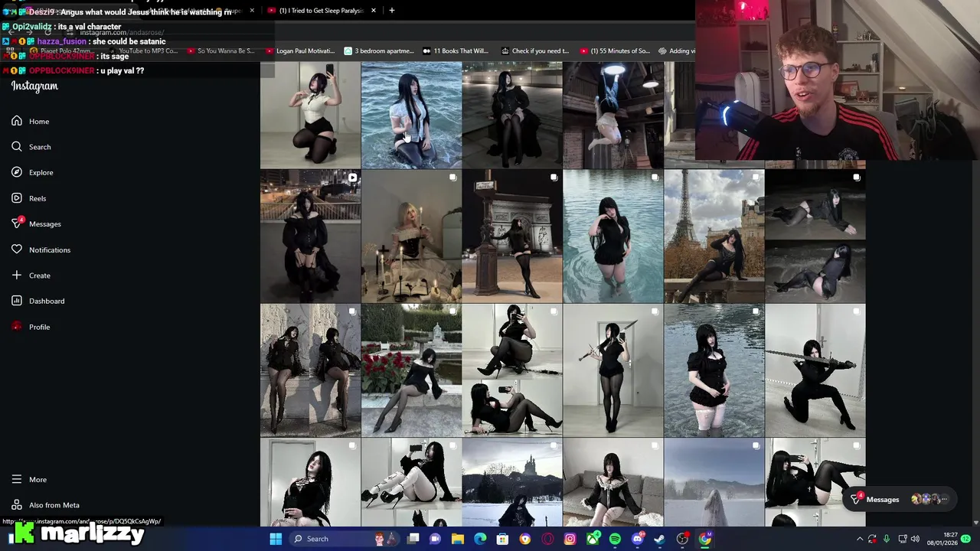
Task: Open Notifications heart icon
Action: [x=17, y=249]
